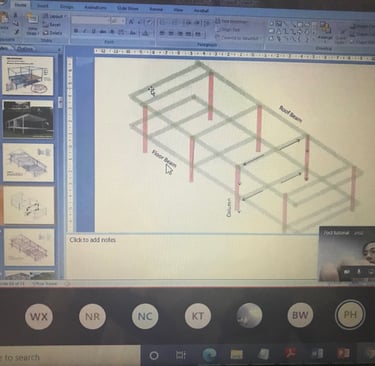This screenshot has width=375, height=366.
Task: Switch to the Insert ribbon tab
Action: click(x=43, y=6)
